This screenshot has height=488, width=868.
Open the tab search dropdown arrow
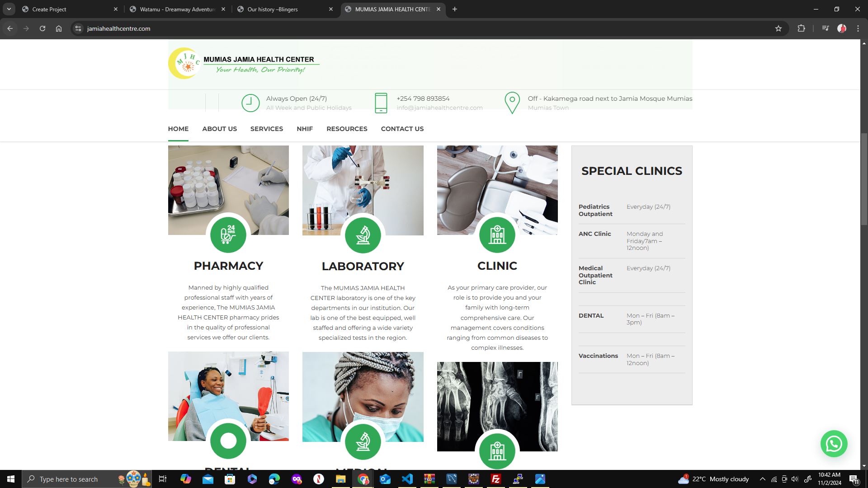9,9
